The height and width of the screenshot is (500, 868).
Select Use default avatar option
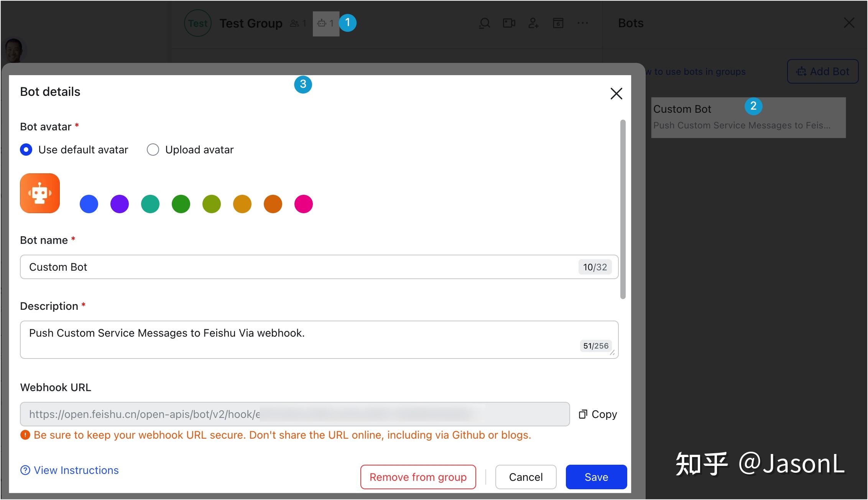pyautogui.click(x=26, y=150)
